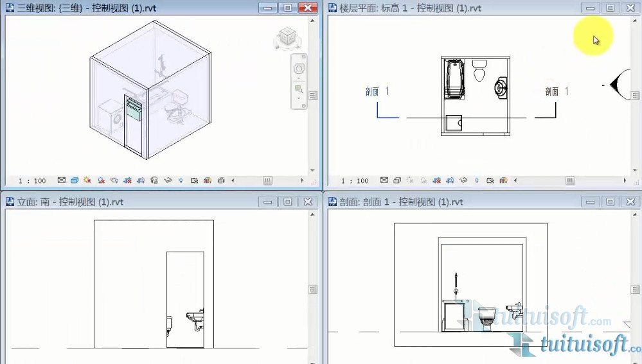Select the blue 剖面 1 section label
Image resolution: width=642 pixels, height=364 pixels.
click(x=377, y=91)
